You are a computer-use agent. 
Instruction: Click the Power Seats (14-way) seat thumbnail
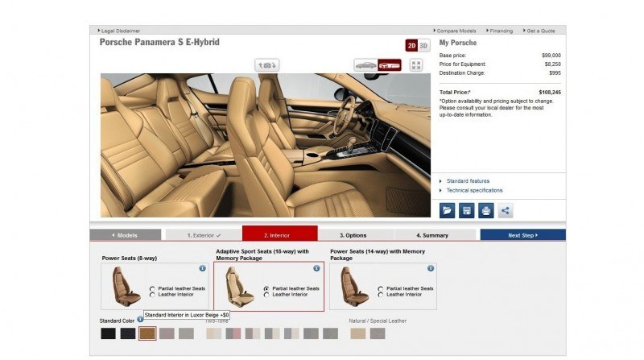pyautogui.click(x=354, y=287)
